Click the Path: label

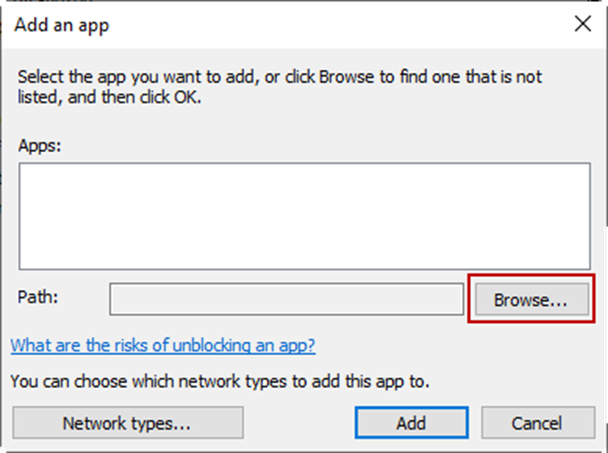click(37, 299)
